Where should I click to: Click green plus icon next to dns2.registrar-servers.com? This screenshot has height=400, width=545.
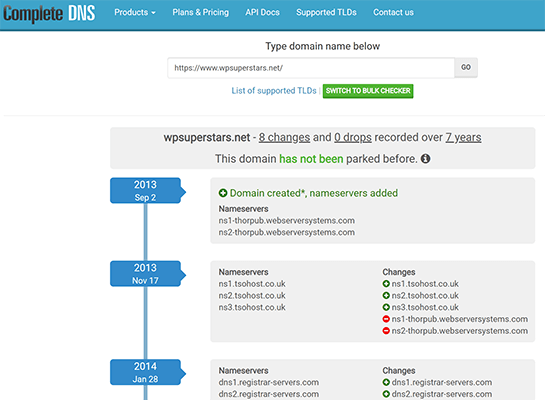(x=386, y=394)
